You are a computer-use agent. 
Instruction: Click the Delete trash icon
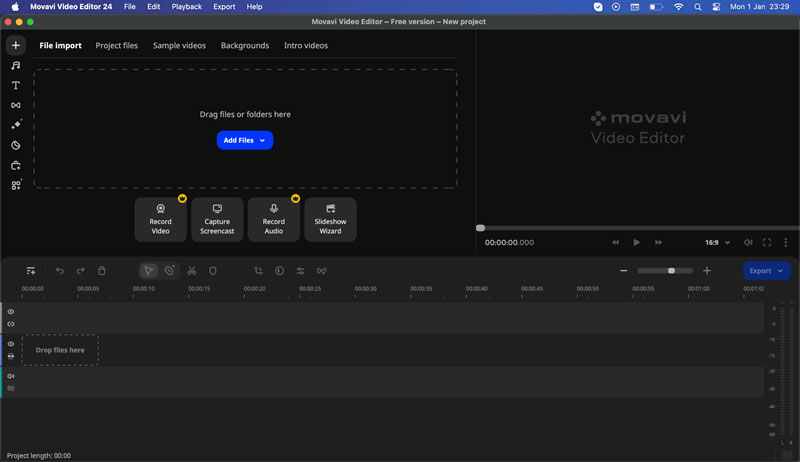coord(102,271)
